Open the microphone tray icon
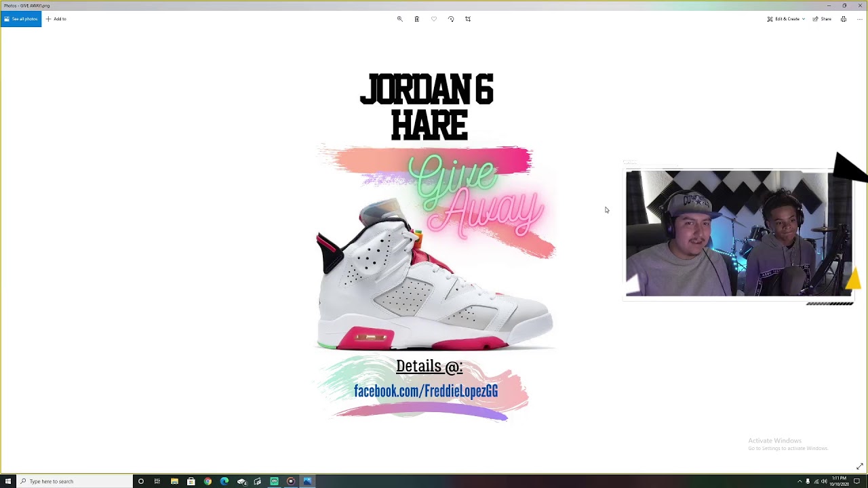This screenshot has height=488, width=868. [x=808, y=481]
